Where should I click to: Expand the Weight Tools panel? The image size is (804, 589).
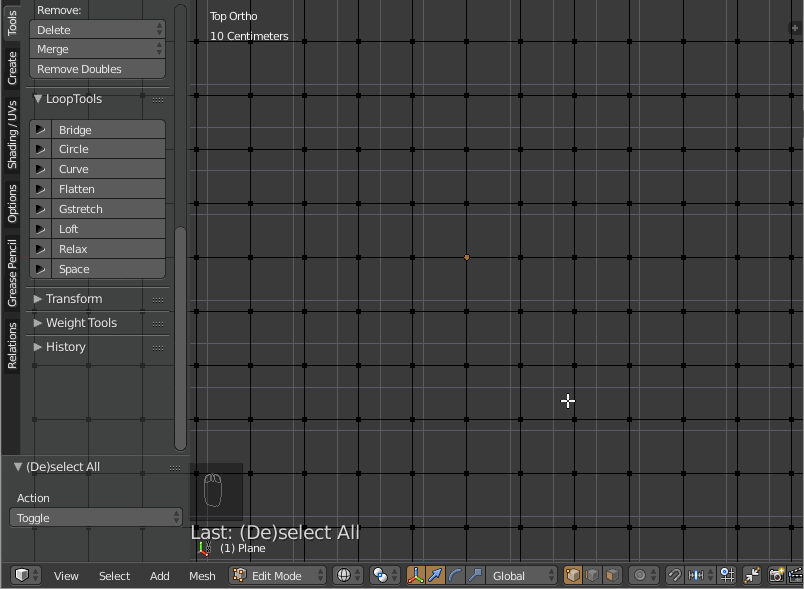tap(38, 322)
